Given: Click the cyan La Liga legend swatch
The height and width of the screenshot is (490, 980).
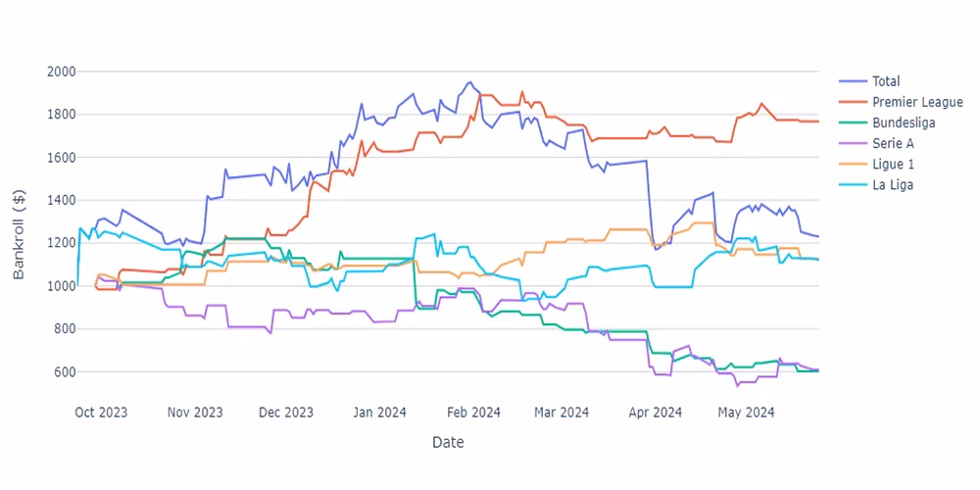Looking at the screenshot, I should 852,184.
